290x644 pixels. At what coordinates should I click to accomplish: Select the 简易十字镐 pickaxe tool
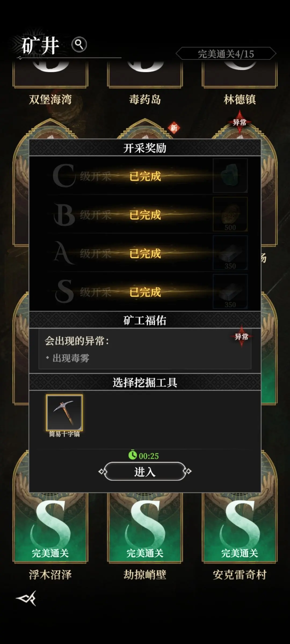pyautogui.click(x=64, y=413)
